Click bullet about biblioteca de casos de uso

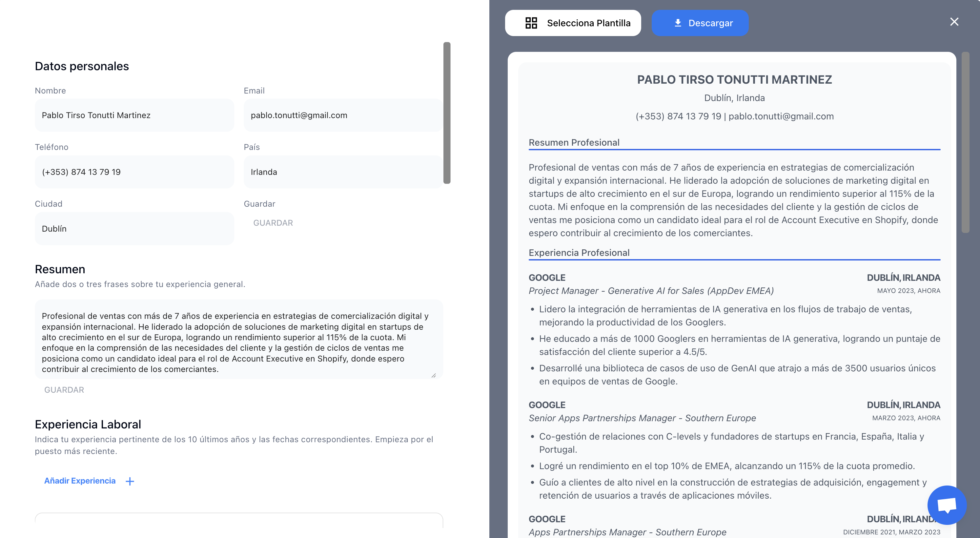coord(737,375)
